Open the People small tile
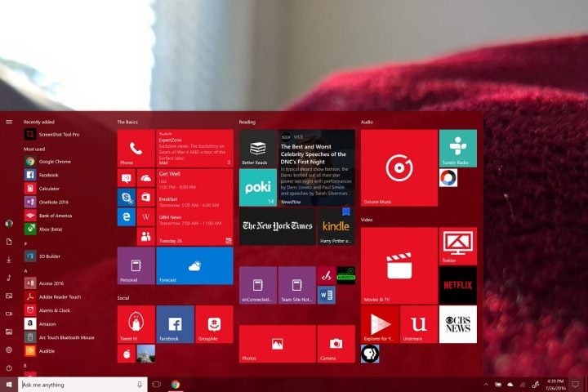Screen dimensions: 588x392 tap(146, 236)
